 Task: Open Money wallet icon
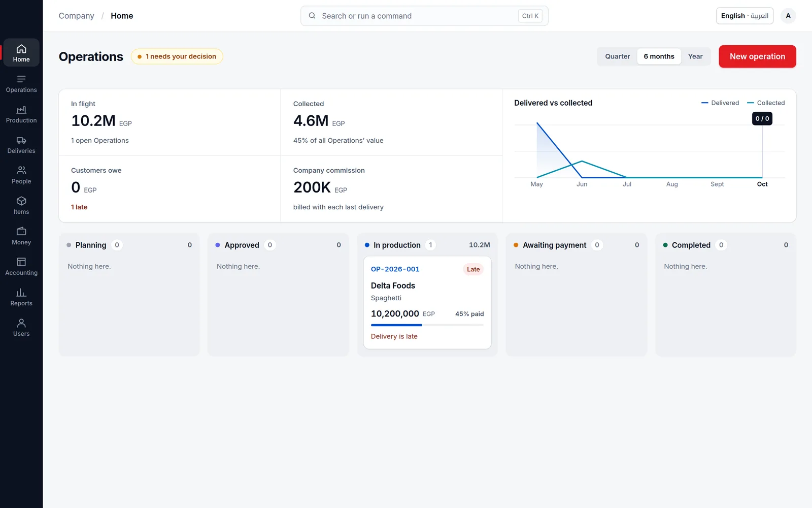pos(21,231)
